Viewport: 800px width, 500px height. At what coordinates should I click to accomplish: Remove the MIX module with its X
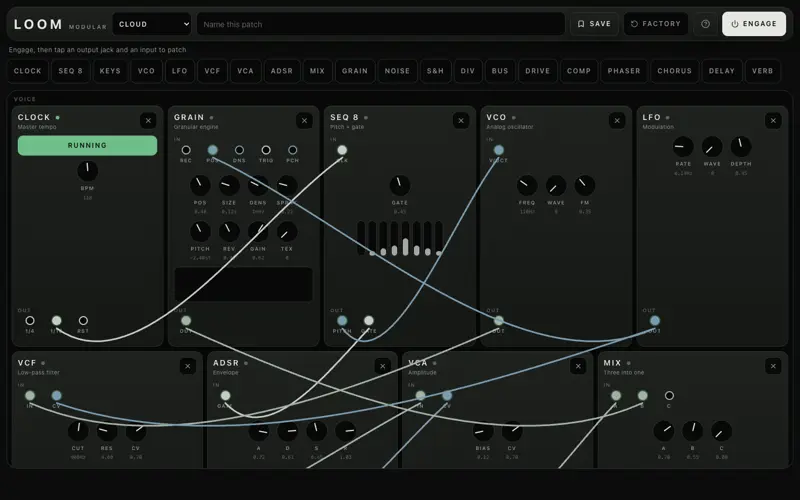[x=773, y=366]
